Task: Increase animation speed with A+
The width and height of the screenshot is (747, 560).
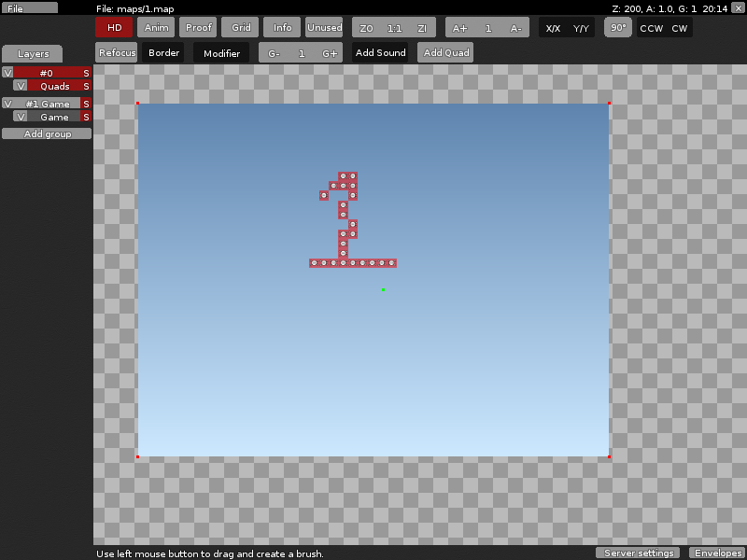Action: (x=459, y=28)
